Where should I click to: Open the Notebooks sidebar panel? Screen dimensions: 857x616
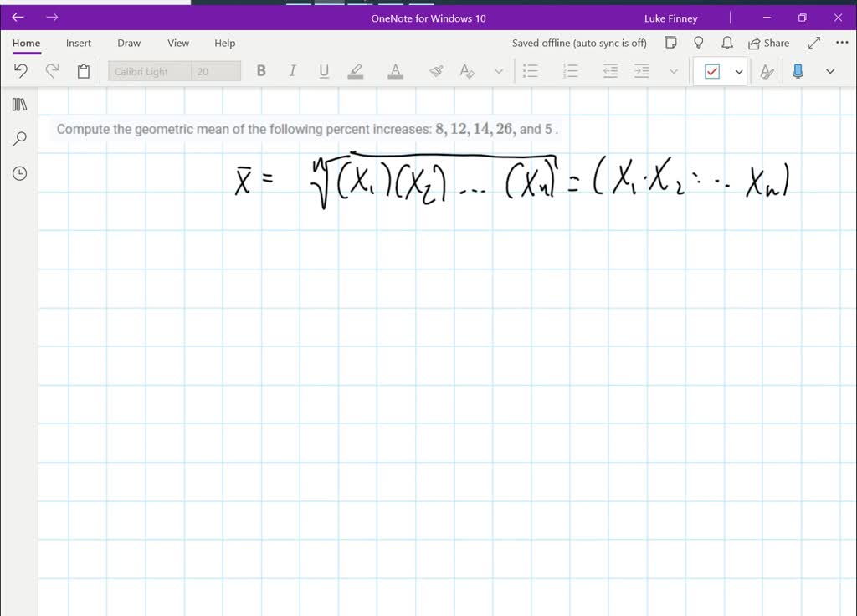click(18, 104)
